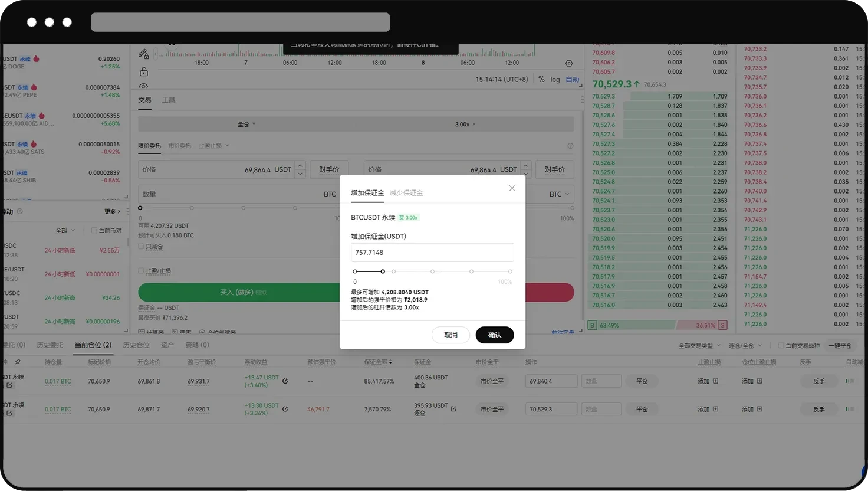Open 更多 link in the left panel
868x491 pixels.
point(112,211)
